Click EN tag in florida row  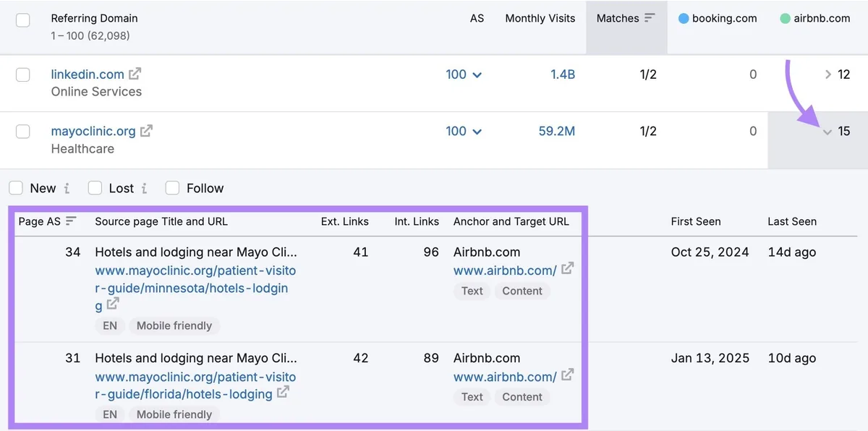coord(110,414)
